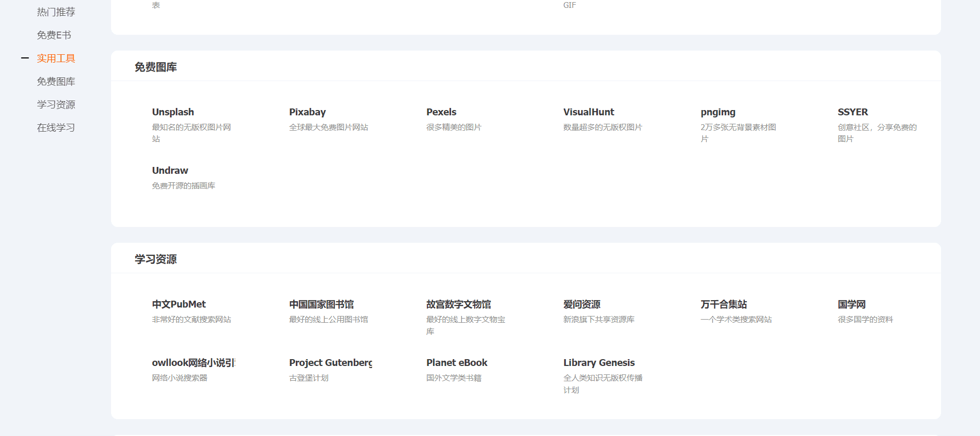The image size is (980, 436).
Task: Click the GIF text at top
Action: tap(569, 5)
